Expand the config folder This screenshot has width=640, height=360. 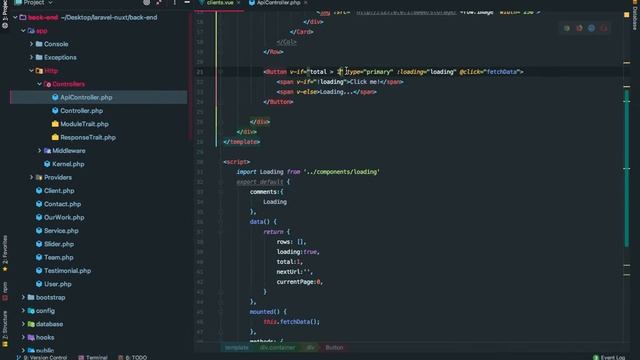(23, 311)
